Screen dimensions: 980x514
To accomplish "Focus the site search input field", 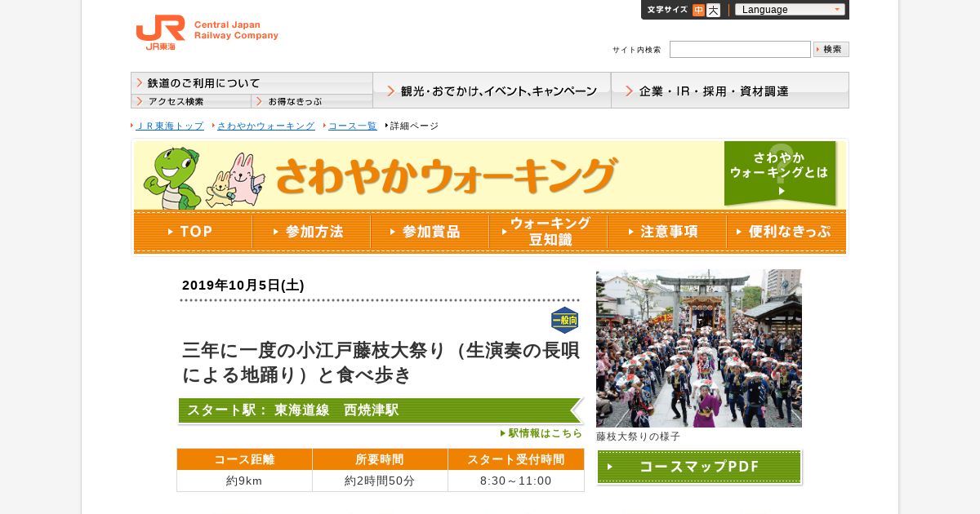I will [740, 50].
